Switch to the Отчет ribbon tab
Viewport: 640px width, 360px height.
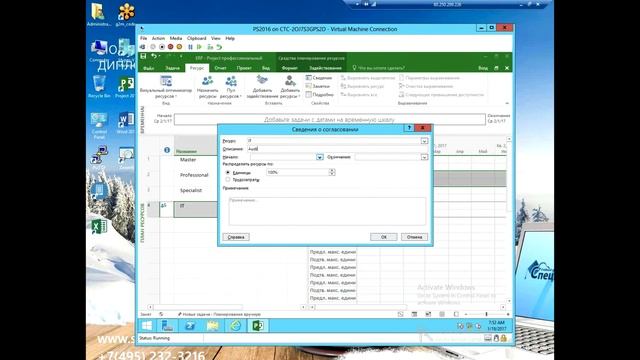coord(220,68)
